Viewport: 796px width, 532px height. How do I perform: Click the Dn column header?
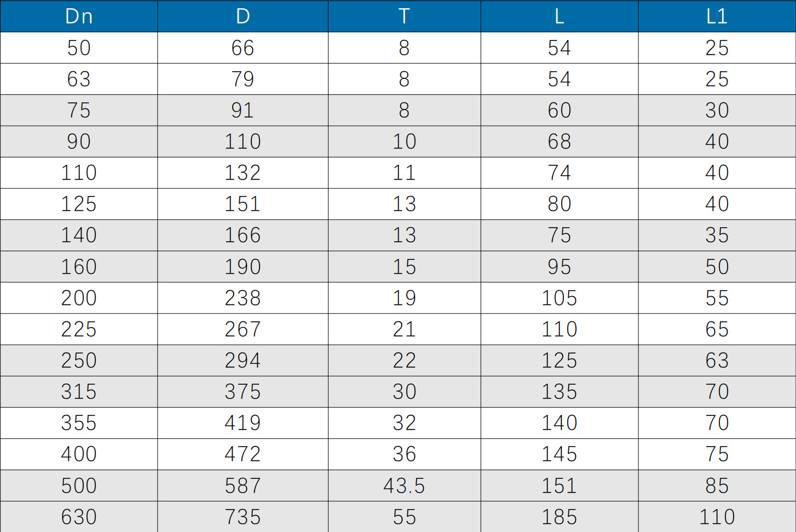pyautogui.click(x=79, y=16)
